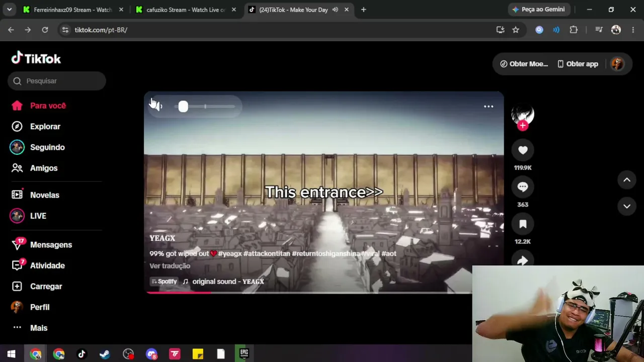Go forward in browser
The height and width of the screenshot is (362, 644).
(28, 30)
